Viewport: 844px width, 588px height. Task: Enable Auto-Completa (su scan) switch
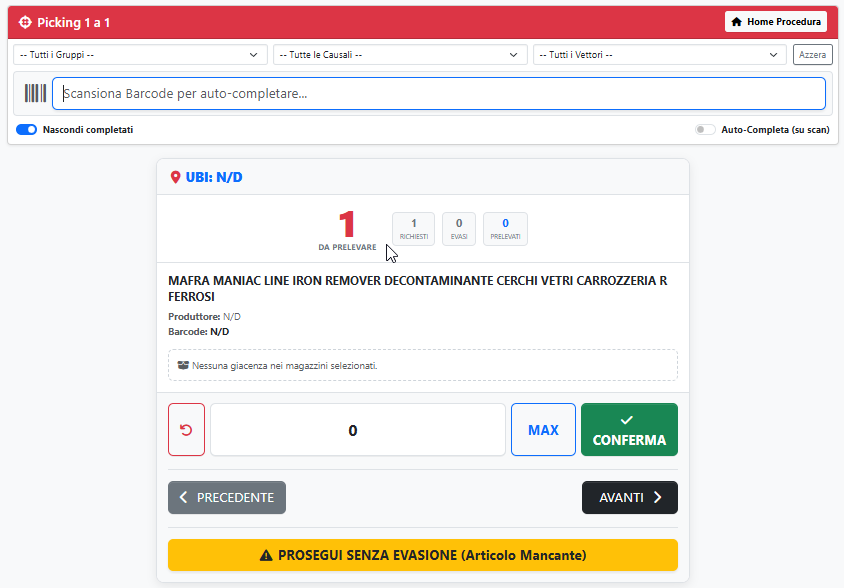click(x=706, y=130)
